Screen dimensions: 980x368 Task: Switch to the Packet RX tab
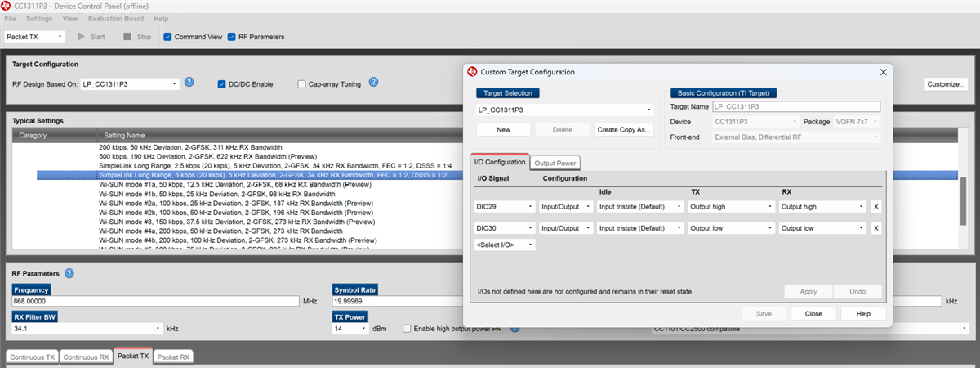point(174,357)
